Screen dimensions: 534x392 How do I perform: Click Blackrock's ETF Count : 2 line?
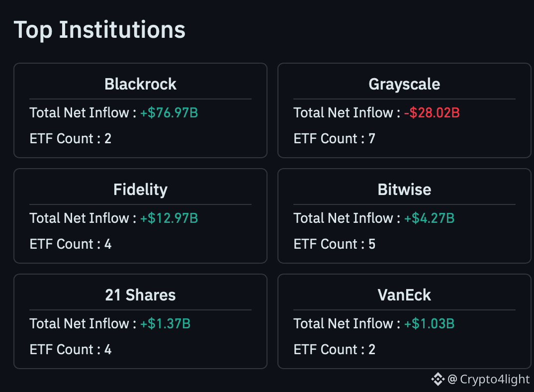pos(71,139)
